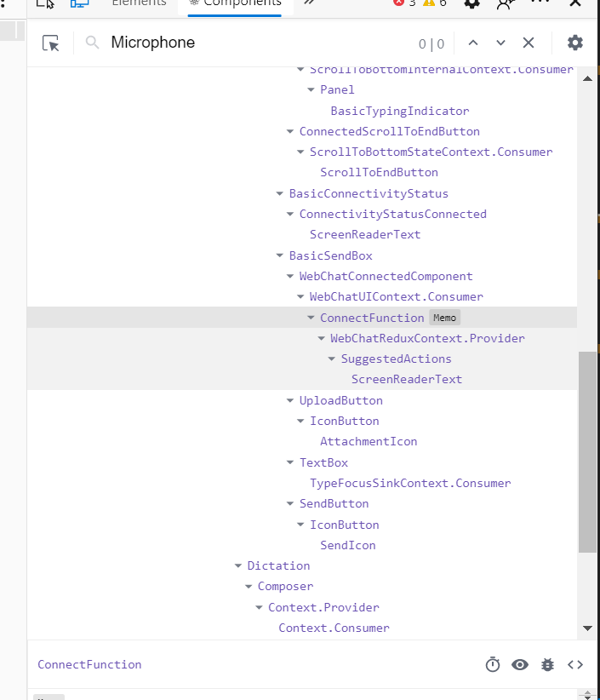
Task: Click the code brackets icon to view ConnectFunction source
Action: pyautogui.click(x=575, y=664)
